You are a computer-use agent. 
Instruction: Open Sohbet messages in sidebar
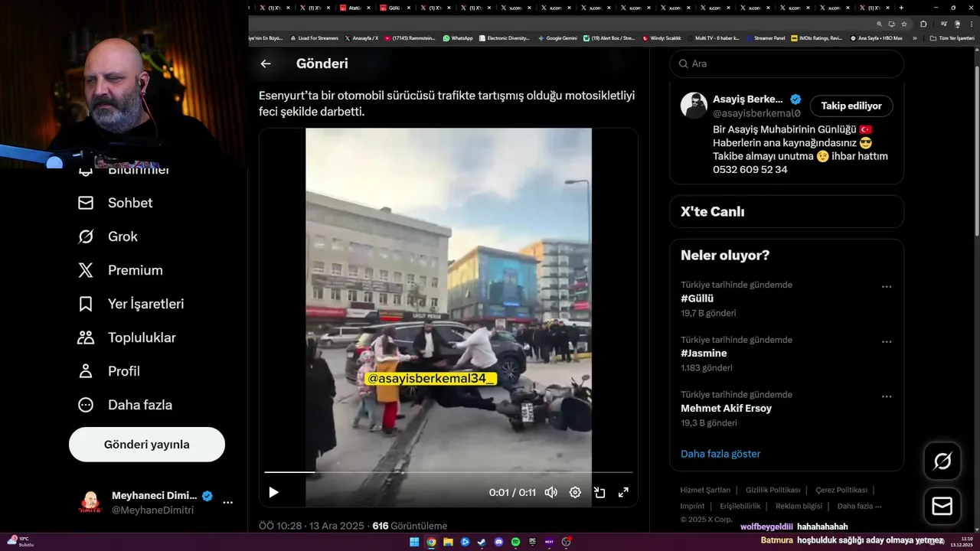[x=116, y=203]
